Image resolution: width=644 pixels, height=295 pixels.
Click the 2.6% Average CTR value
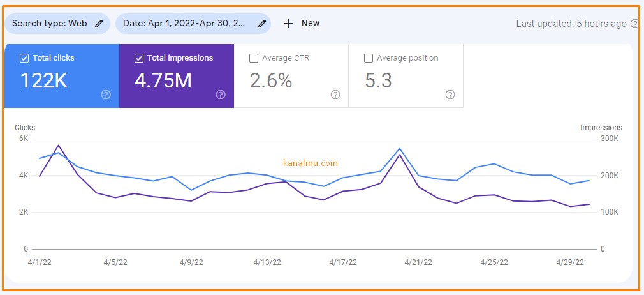pyautogui.click(x=271, y=80)
